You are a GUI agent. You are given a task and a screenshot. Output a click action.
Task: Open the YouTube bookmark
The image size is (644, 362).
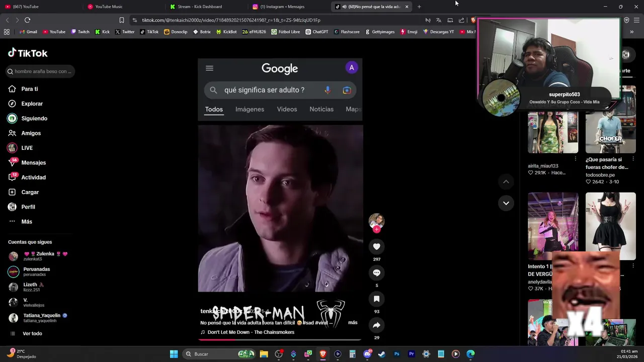click(54, 32)
